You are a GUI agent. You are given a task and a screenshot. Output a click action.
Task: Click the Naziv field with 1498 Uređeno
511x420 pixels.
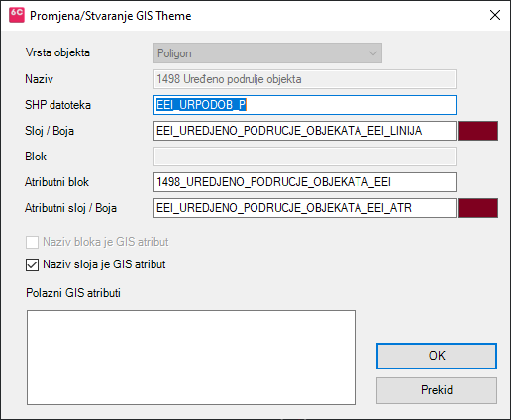305,79
